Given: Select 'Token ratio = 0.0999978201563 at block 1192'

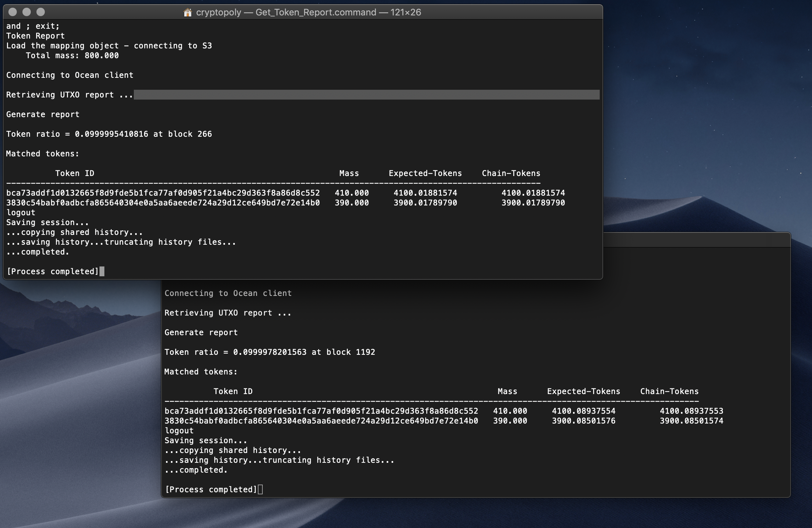Looking at the screenshot, I should coord(270,352).
